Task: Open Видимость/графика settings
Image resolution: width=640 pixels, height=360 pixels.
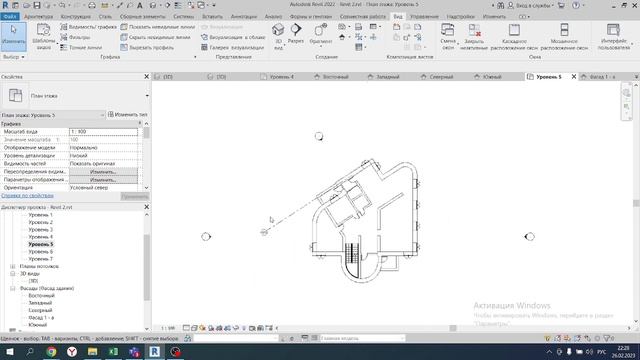Action: (x=88, y=27)
